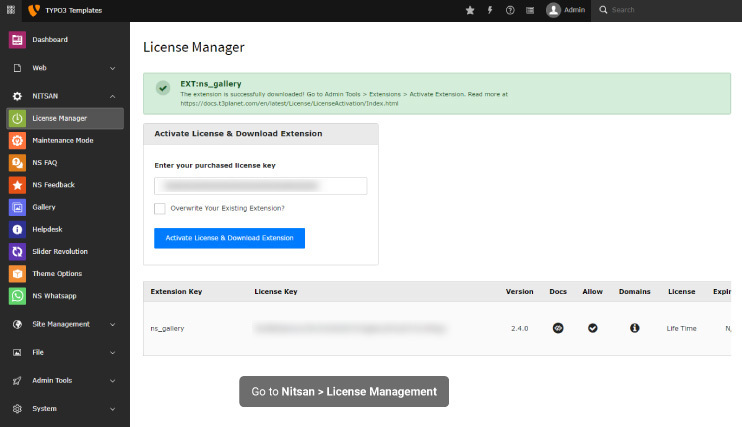Image resolution: width=742 pixels, height=427 pixels.
Task: Click the Domains info icon for ns_gallery
Action: [635, 328]
